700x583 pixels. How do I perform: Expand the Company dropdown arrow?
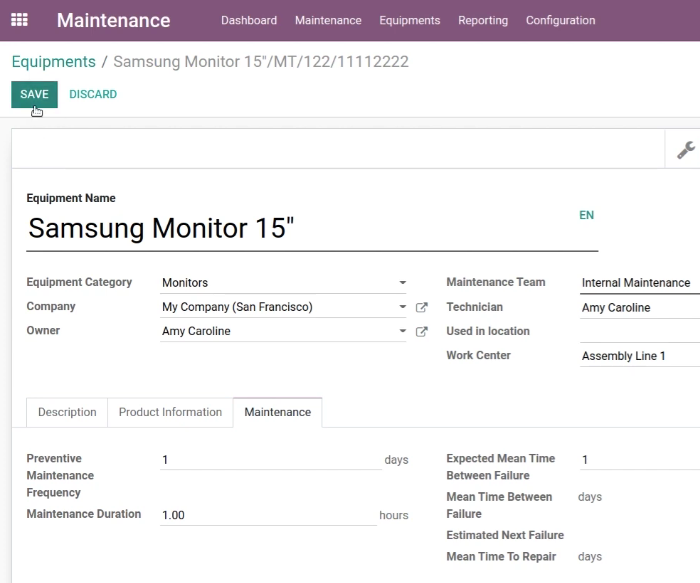point(402,307)
